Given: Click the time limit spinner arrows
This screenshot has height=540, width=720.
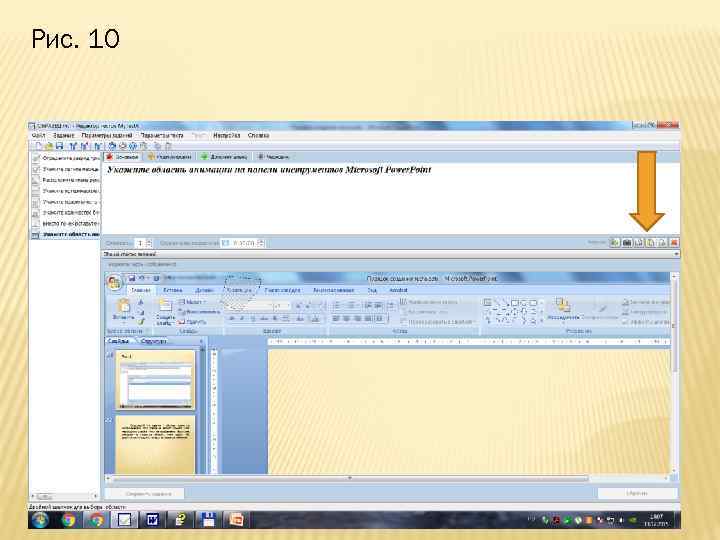Looking at the screenshot, I should click(260, 243).
